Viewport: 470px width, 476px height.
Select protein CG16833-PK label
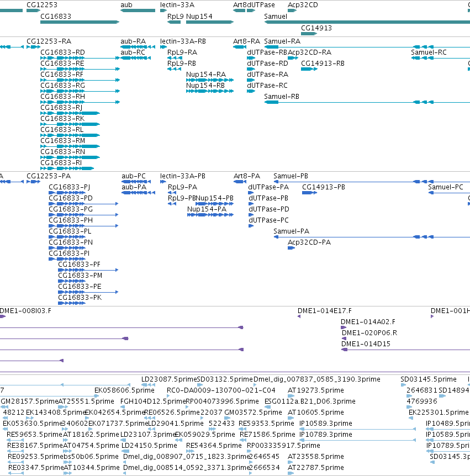point(80,298)
